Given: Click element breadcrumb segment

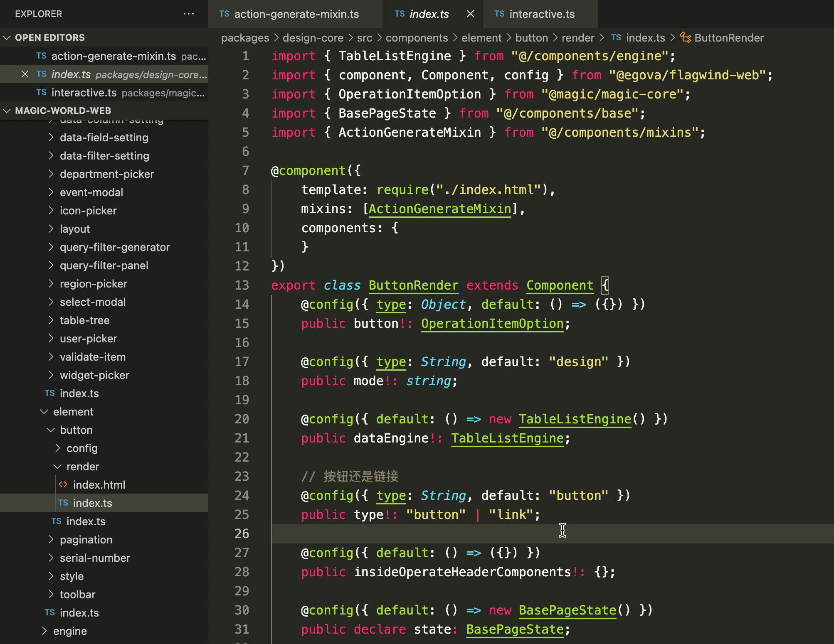Looking at the screenshot, I should (x=481, y=38).
